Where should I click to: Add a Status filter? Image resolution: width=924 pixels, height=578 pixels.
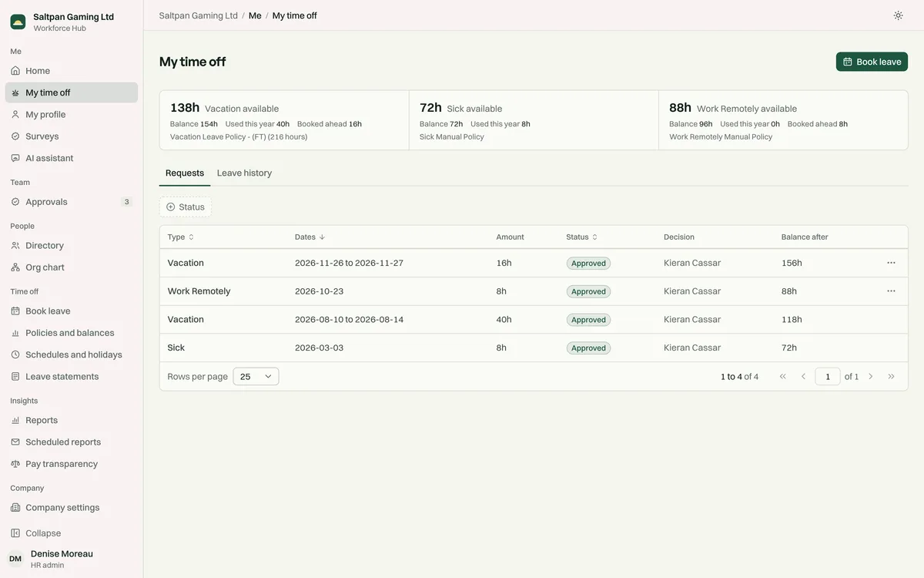(186, 207)
